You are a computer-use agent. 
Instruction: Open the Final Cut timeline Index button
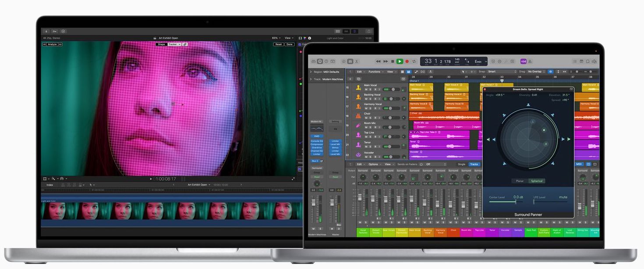click(50, 185)
